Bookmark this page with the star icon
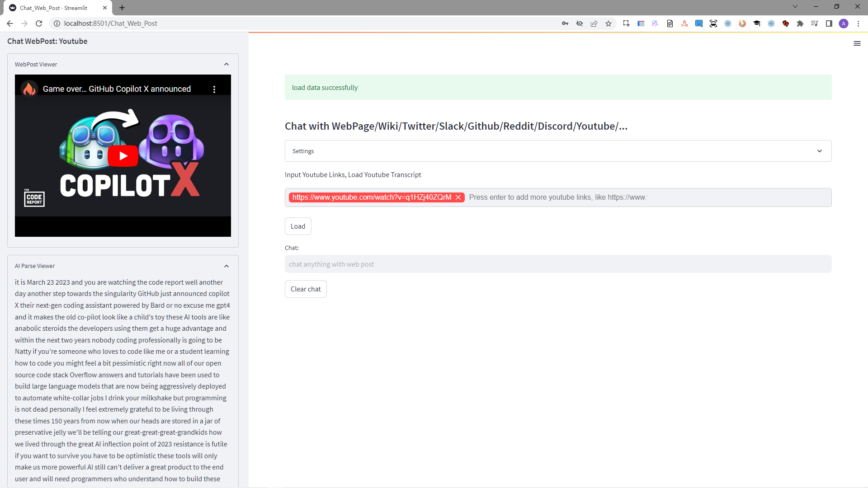 click(608, 23)
